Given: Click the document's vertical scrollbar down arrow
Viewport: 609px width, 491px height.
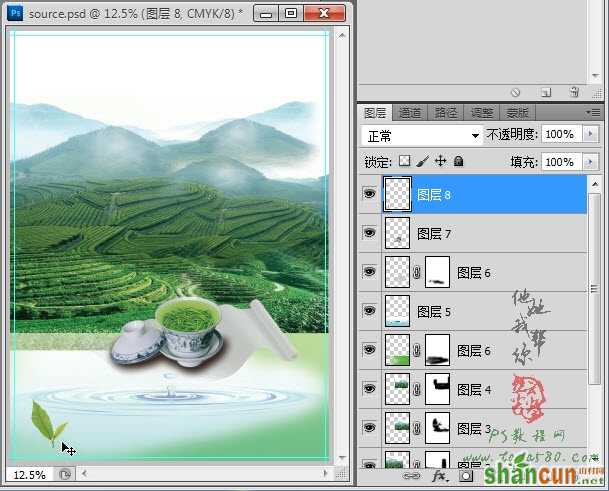Looking at the screenshot, I should (342, 459).
